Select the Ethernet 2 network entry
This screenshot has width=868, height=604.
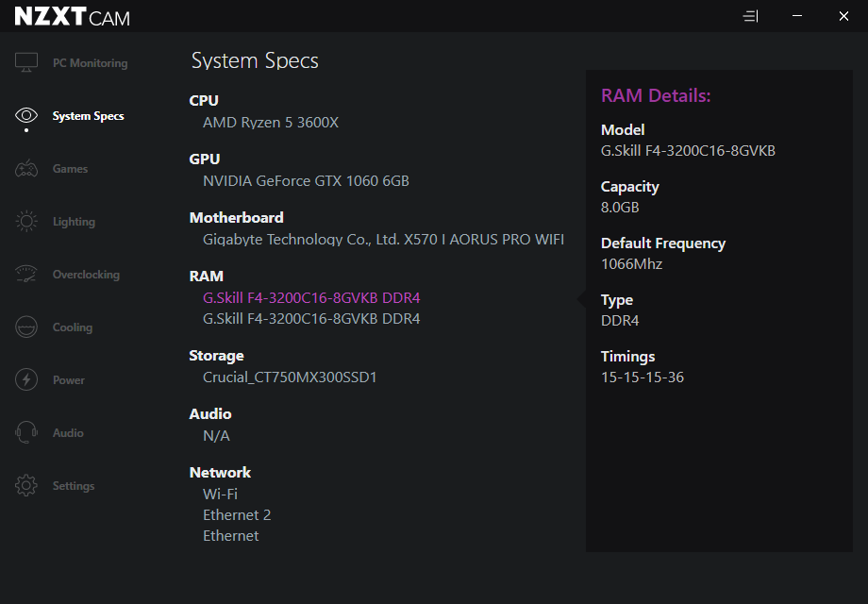(237, 515)
